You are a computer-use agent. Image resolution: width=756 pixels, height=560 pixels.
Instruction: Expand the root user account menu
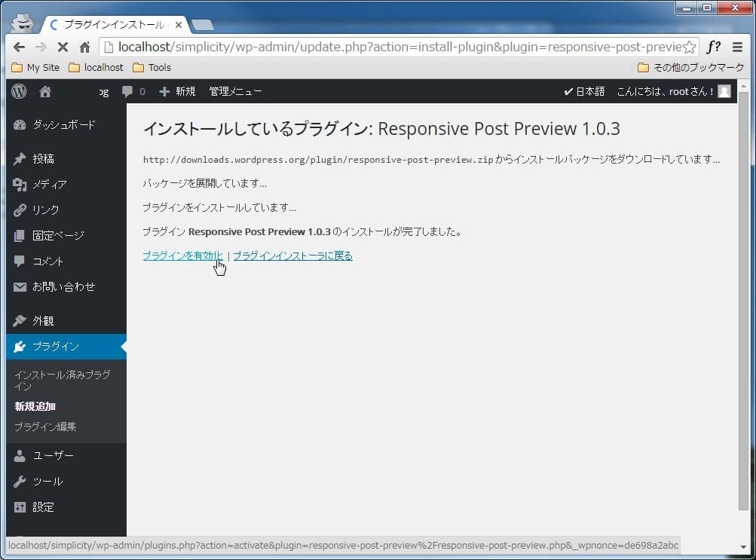click(x=673, y=91)
